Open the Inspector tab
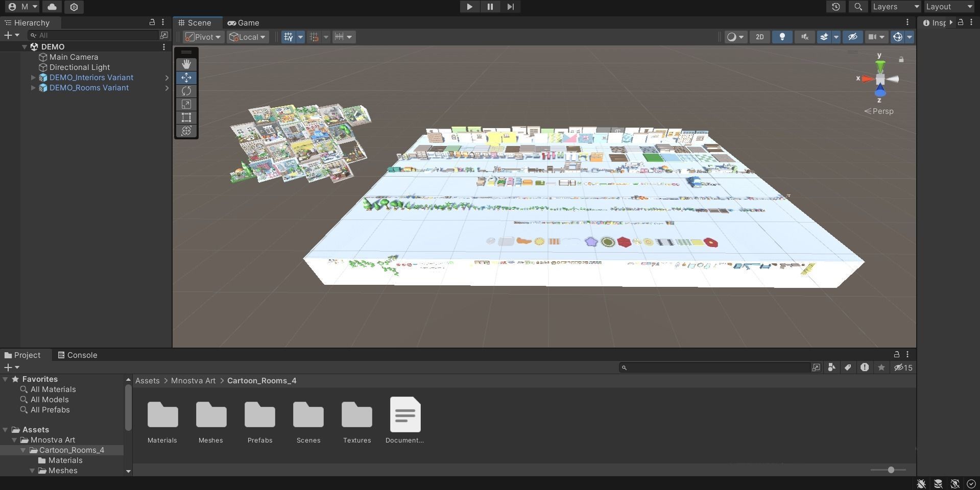The height and width of the screenshot is (490, 980). click(935, 23)
